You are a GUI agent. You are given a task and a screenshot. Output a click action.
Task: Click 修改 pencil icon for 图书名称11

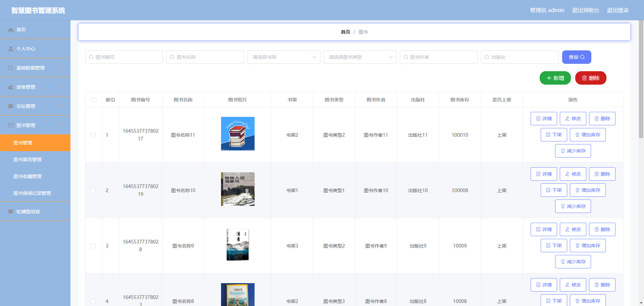point(568,119)
